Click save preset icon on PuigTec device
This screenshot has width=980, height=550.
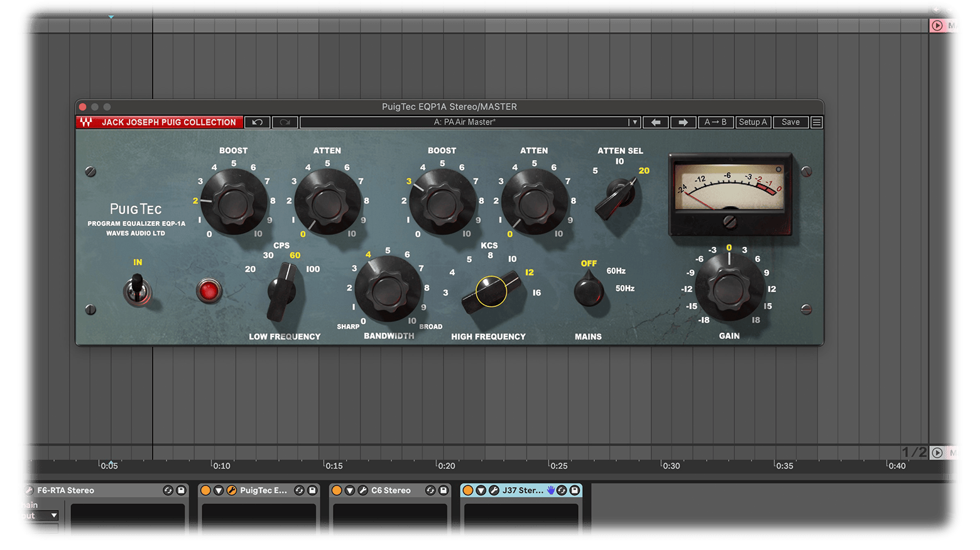pyautogui.click(x=312, y=490)
